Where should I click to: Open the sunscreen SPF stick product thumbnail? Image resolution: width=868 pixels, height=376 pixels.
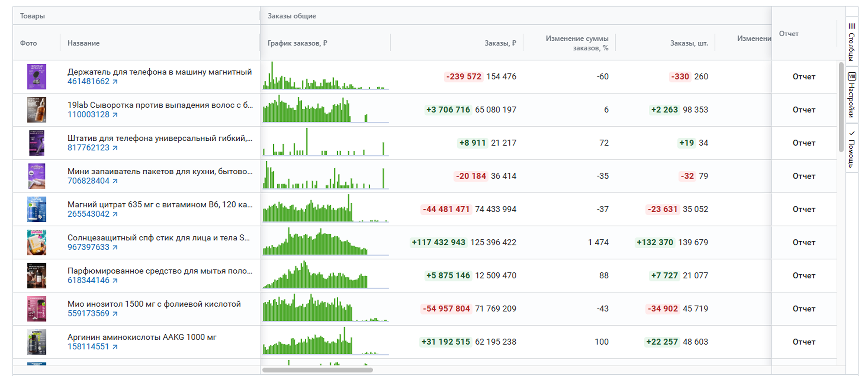[x=36, y=242]
